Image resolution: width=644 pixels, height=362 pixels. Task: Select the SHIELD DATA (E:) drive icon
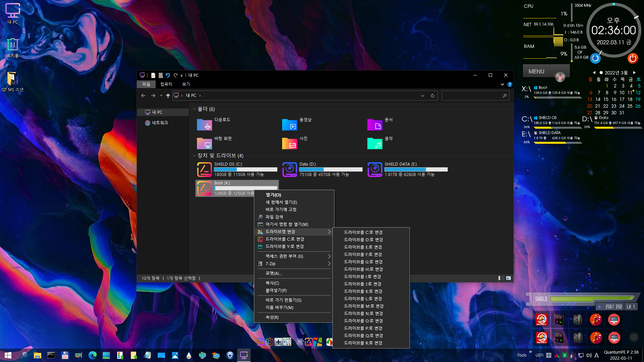(375, 170)
